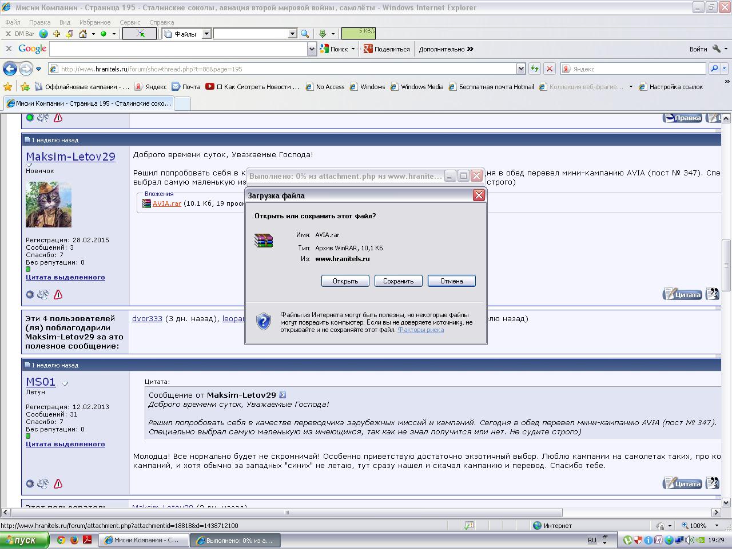Select the Мисии Компании browser tab
732x560 pixels.
coord(88,103)
